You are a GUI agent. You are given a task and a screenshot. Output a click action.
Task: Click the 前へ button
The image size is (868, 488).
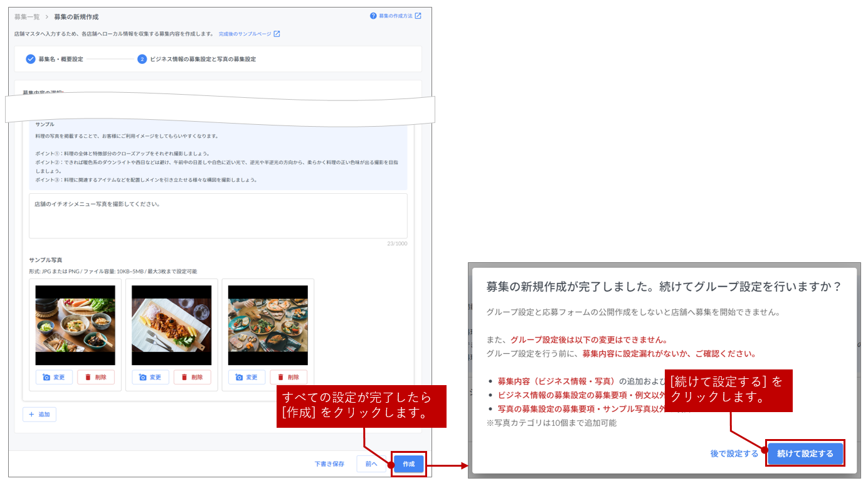tap(371, 464)
